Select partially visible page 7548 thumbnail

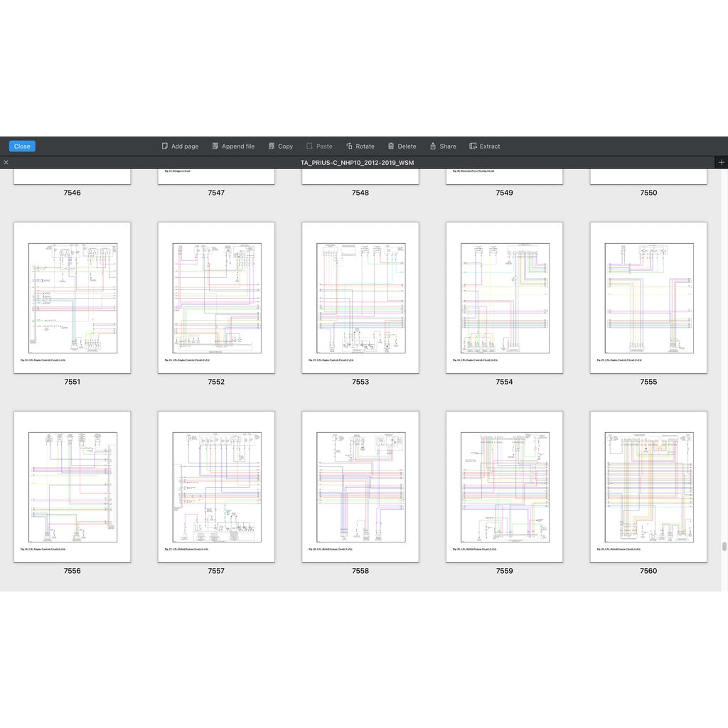pyautogui.click(x=360, y=176)
